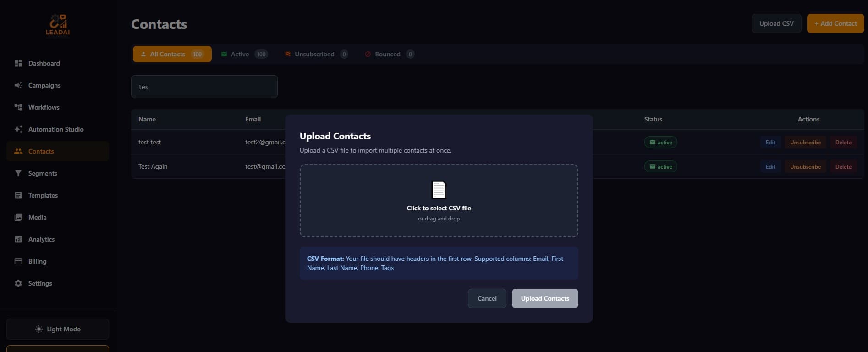The width and height of the screenshot is (868, 352).
Task: Click the Status column header
Action: point(653,119)
